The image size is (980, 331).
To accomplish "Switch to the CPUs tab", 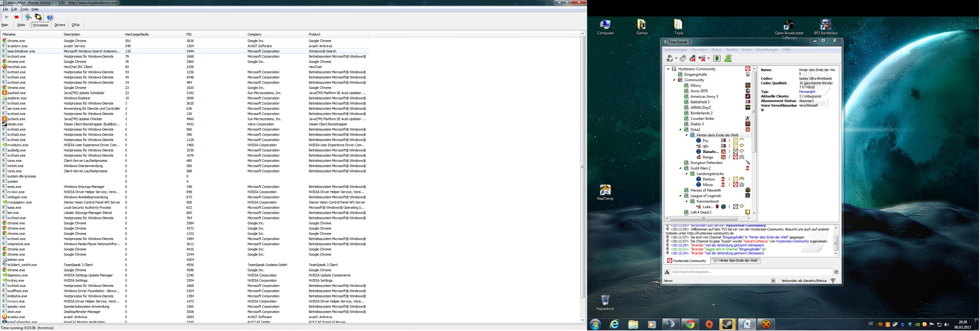I will [x=76, y=25].
